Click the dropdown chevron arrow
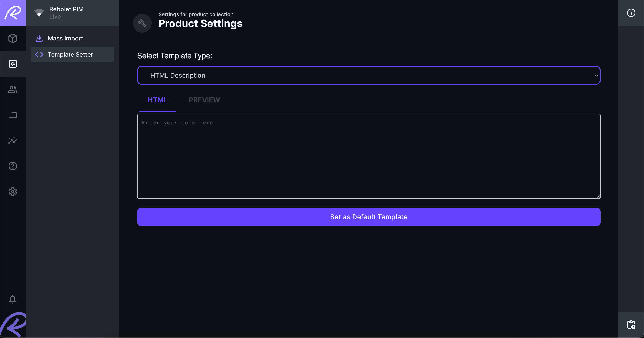The height and width of the screenshot is (338, 644). (596, 75)
